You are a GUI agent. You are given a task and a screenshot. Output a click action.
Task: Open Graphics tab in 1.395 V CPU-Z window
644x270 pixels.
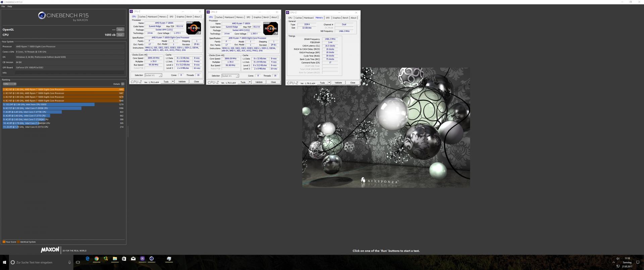coord(257,17)
